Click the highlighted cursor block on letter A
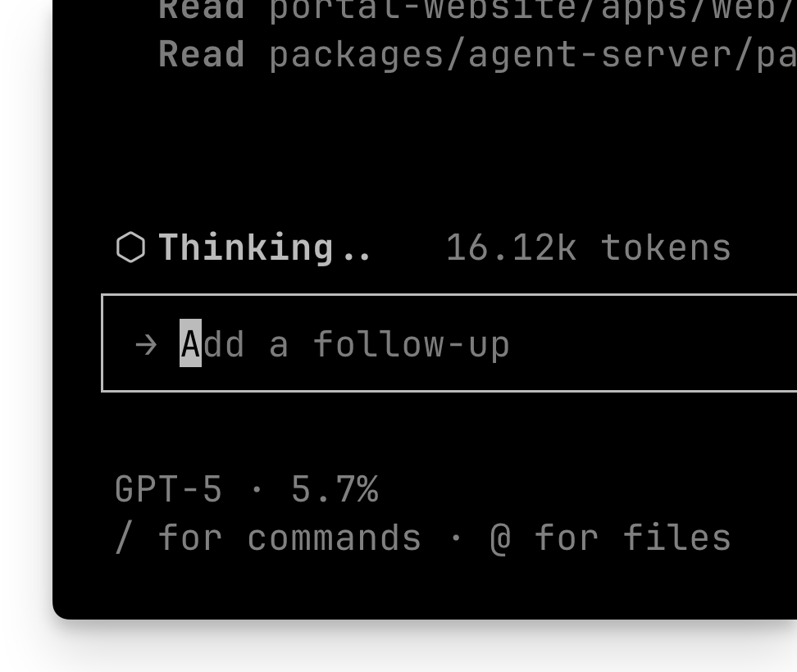The image size is (797, 672). (190, 343)
